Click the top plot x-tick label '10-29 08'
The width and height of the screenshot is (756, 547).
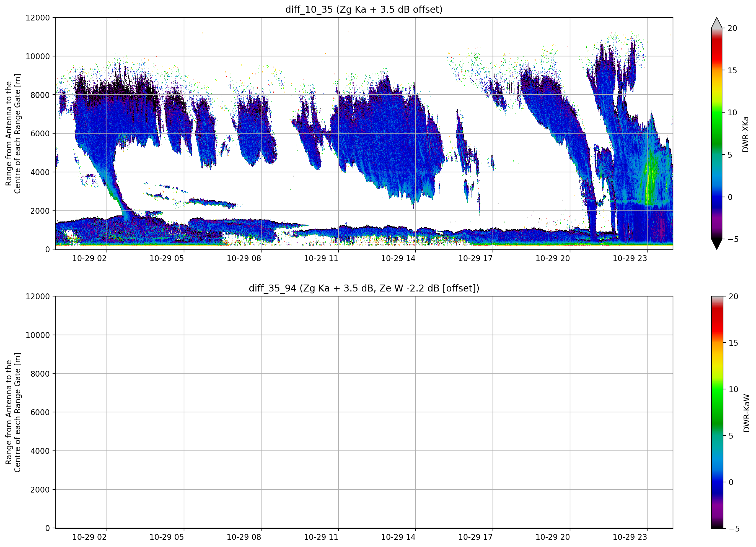(244, 259)
